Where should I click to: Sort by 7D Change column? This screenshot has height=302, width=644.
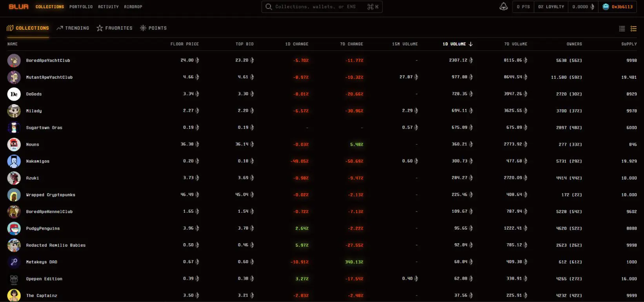click(352, 44)
